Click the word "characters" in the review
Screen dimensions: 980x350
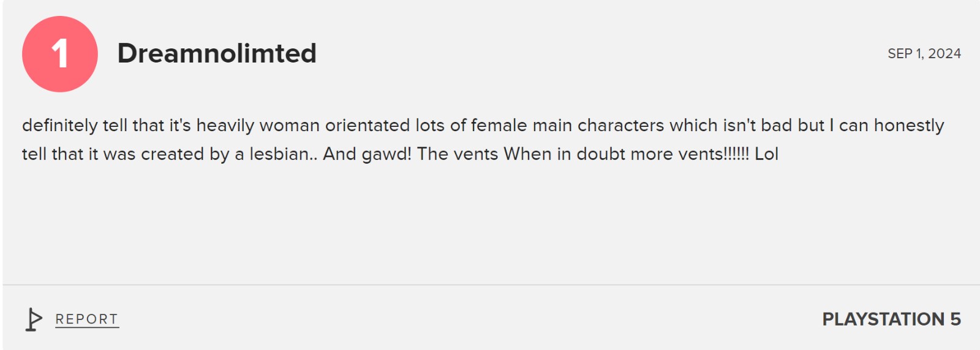click(x=620, y=126)
